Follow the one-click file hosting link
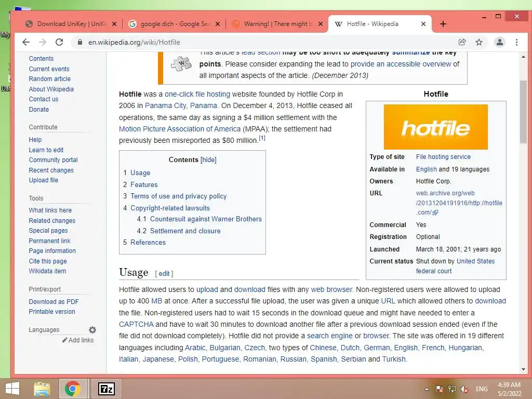Image resolution: width=532 pixels, height=399 pixels. pyautogui.click(x=197, y=94)
